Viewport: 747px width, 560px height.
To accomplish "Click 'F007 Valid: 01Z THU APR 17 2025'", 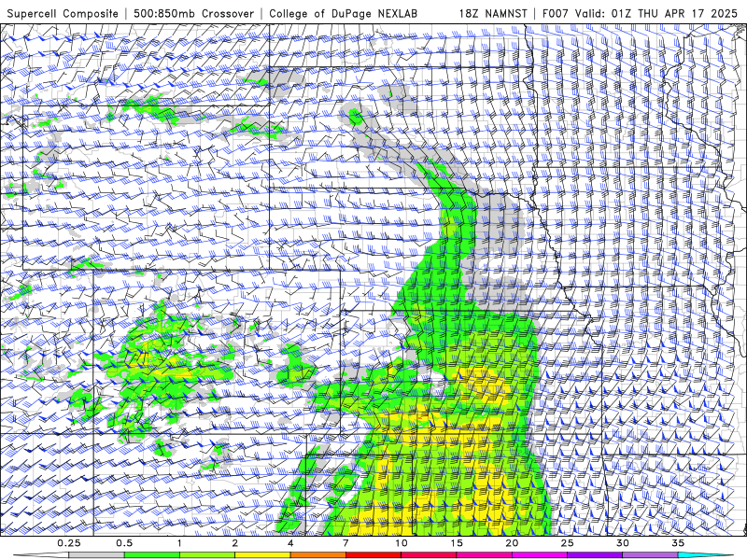I will point(640,14).
